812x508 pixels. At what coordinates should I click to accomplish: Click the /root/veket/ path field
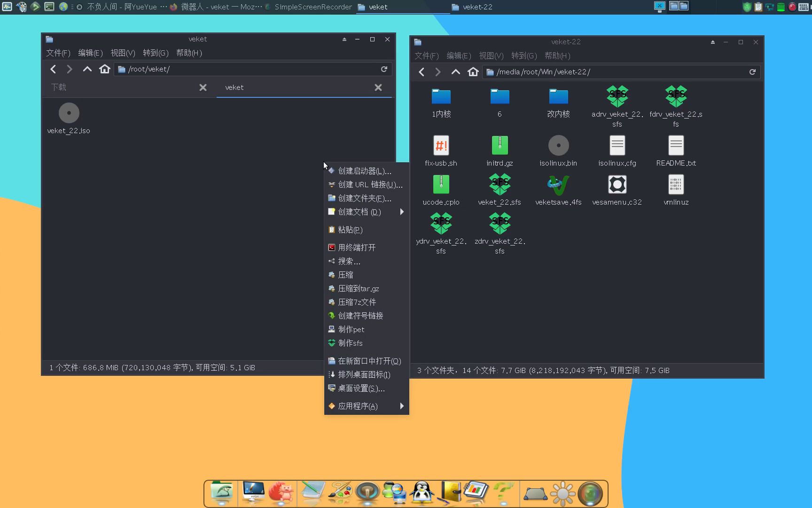pyautogui.click(x=253, y=69)
